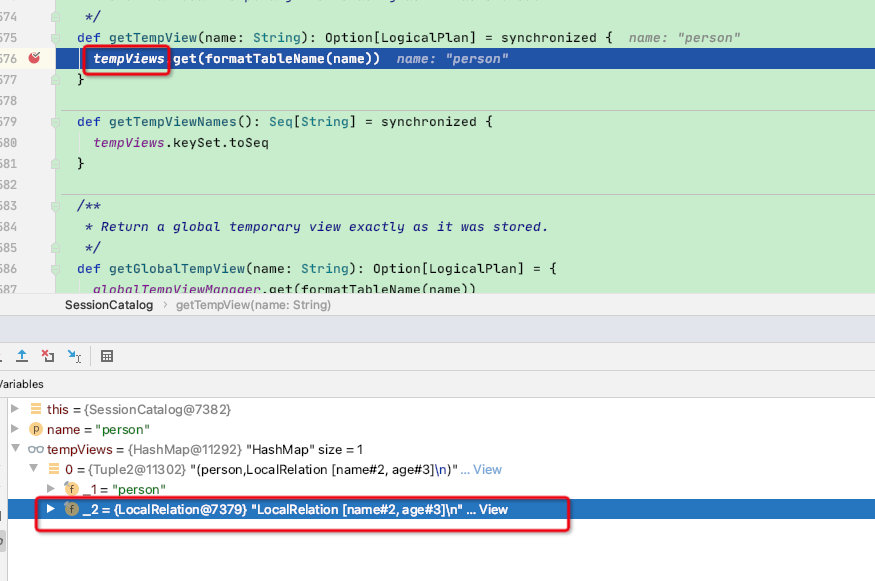The image size is (875, 581).
Task: Place the cursor on tempViews.keySet.toSeq line
Action: (181, 143)
